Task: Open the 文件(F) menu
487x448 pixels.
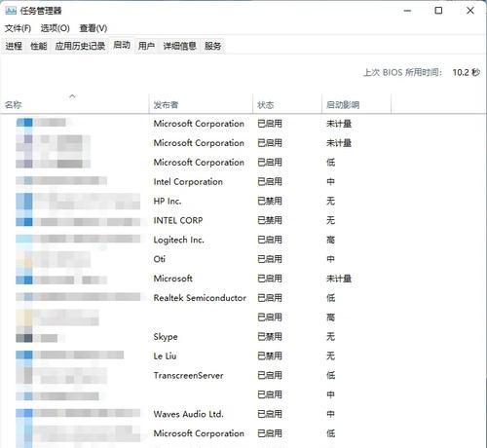Action: (x=18, y=28)
